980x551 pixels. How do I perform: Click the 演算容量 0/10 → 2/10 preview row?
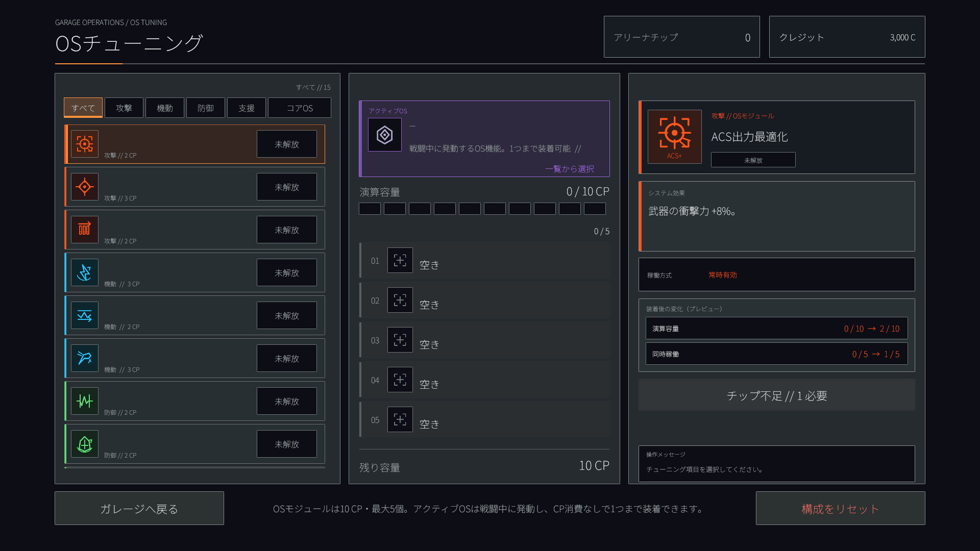(x=777, y=328)
